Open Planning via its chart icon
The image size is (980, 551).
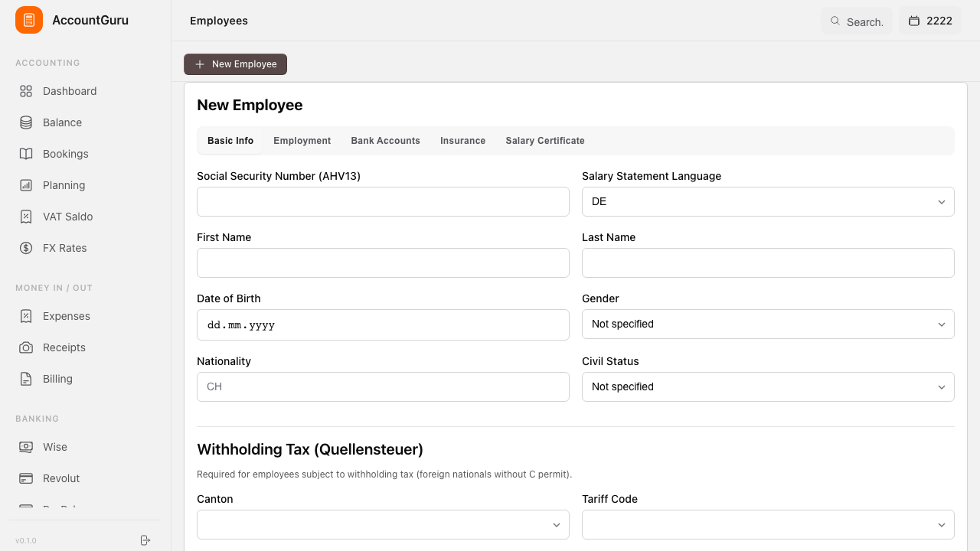(26, 185)
